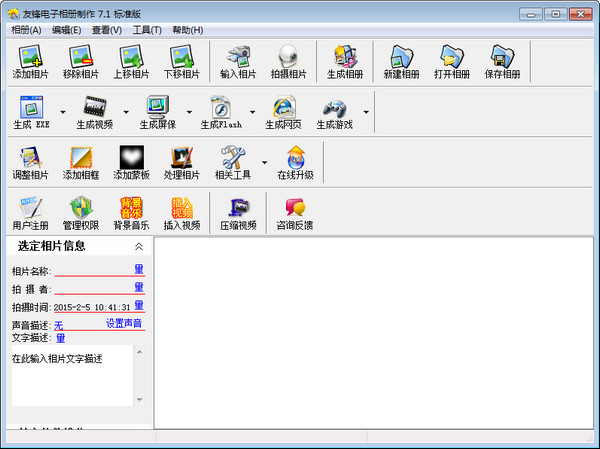Click the 拍摄者 input field
This screenshot has height=449, width=600.
coord(94,288)
